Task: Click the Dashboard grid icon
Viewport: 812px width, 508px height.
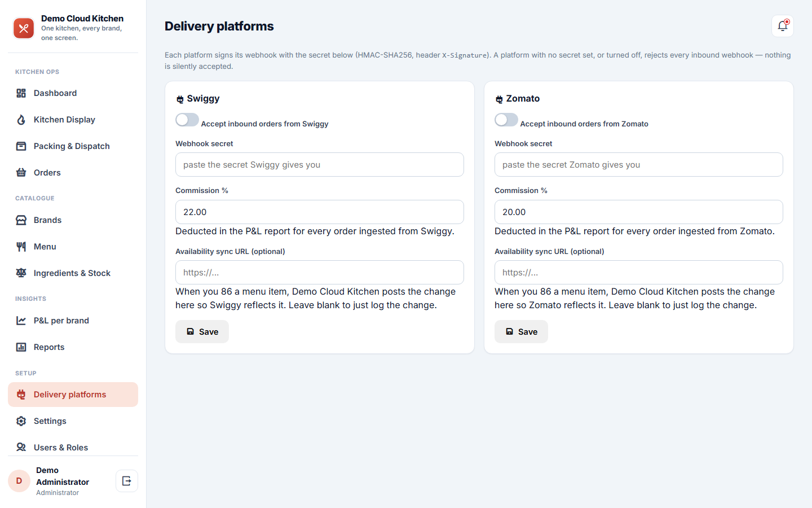Action: click(x=21, y=93)
